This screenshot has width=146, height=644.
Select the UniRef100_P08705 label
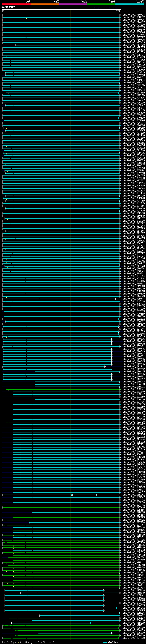pos(134,211)
